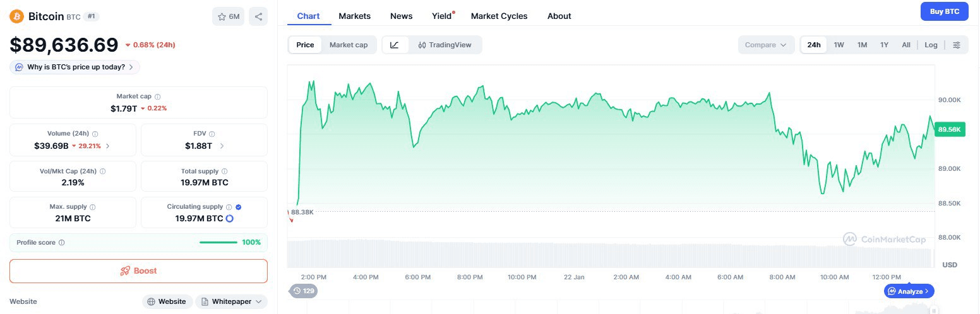Open the Market Cycles tab

(499, 16)
